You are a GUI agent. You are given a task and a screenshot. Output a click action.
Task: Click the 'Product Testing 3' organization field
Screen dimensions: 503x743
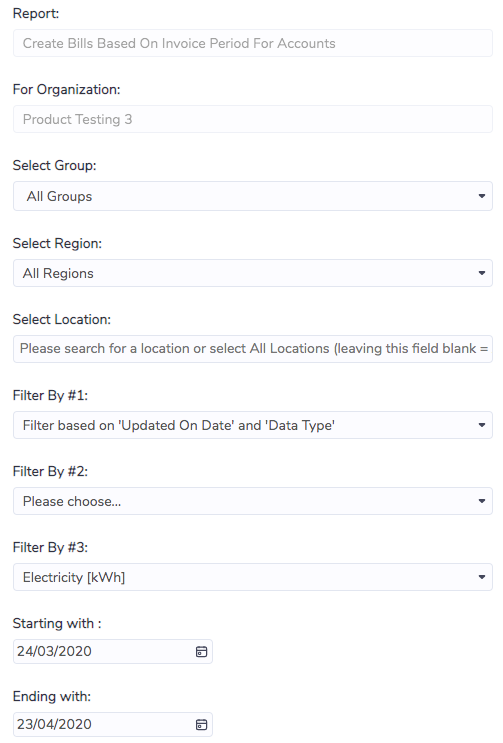[253, 119]
